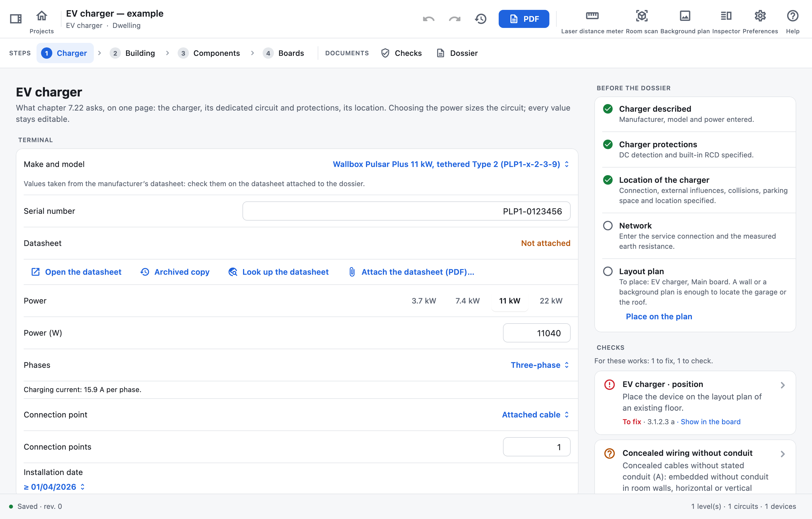Open the Connection point dropdown

coord(535,415)
